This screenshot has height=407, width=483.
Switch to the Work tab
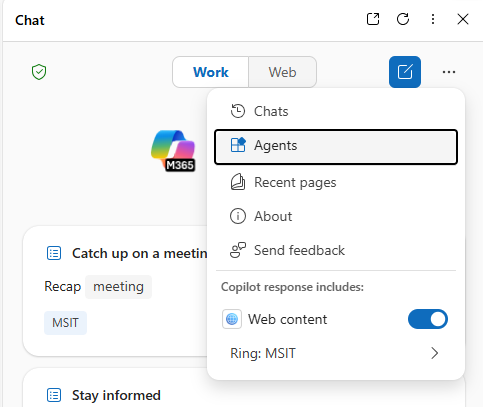pyautogui.click(x=211, y=72)
